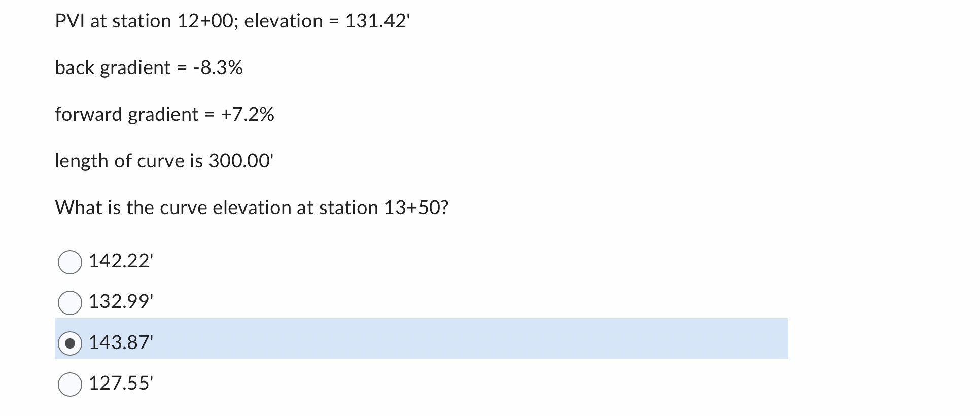Screen dimensions: 980x416
Task: Click the back gradient -8.3% text
Action: (x=149, y=66)
